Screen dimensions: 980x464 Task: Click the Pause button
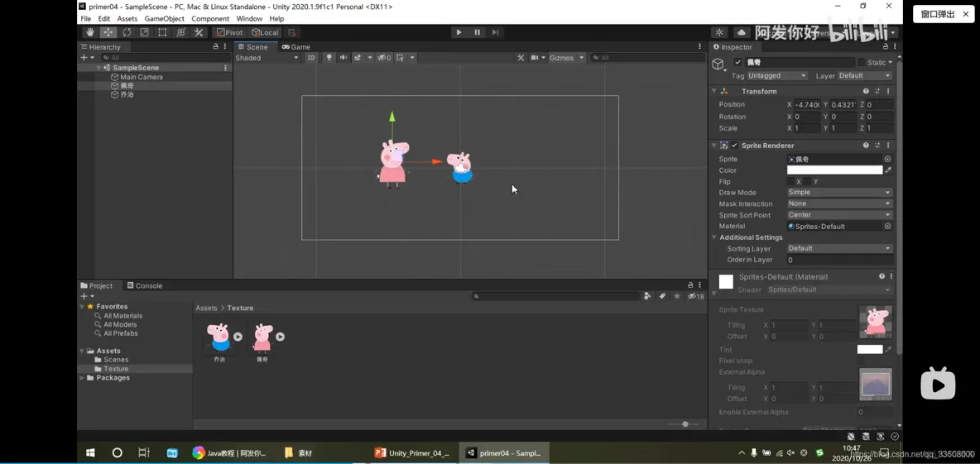click(477, 32)
